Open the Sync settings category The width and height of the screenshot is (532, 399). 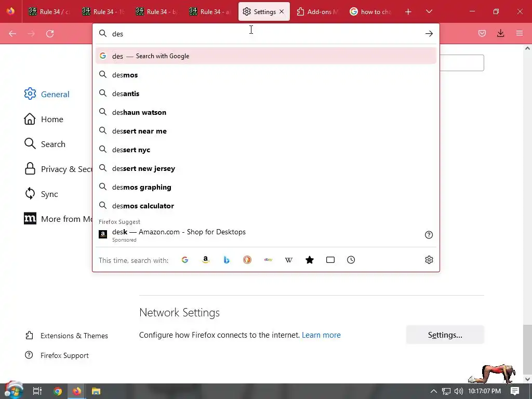41,194
